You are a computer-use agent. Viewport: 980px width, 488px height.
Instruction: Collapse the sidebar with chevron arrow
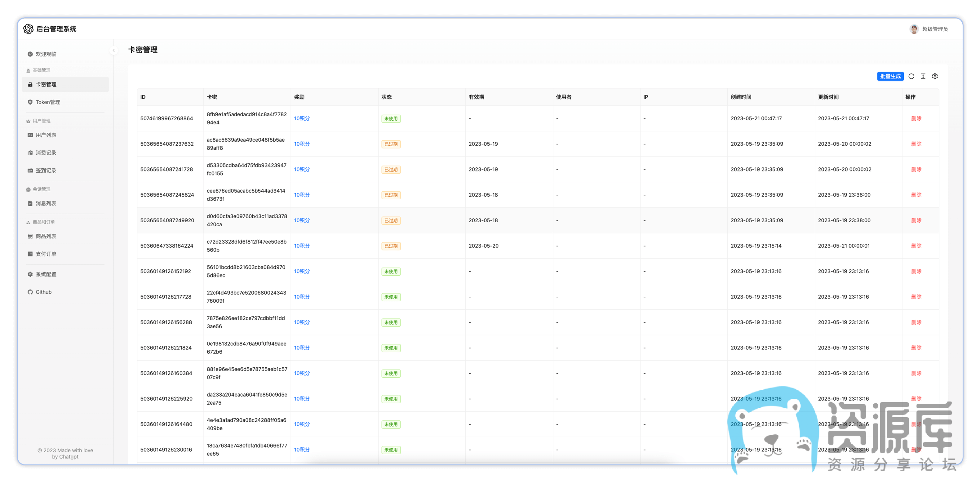tap(113, 50)
